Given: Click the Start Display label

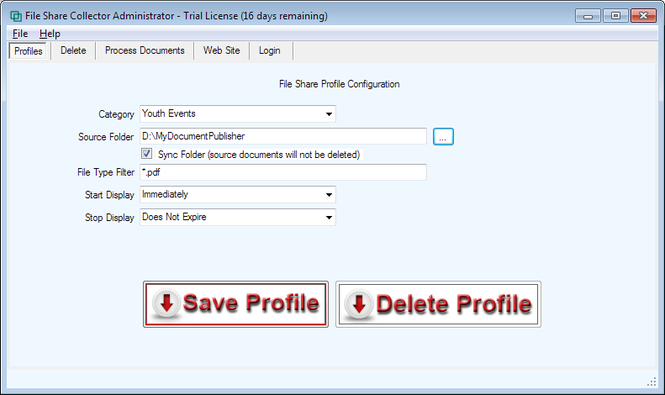Looking at the screenshot, I should (109, 195).
